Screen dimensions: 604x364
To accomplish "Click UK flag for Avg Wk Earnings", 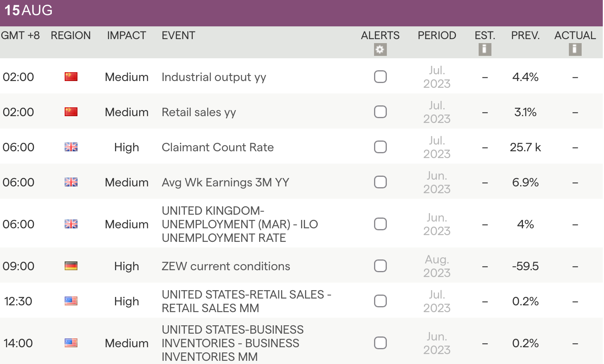I will tap(71, 182).
